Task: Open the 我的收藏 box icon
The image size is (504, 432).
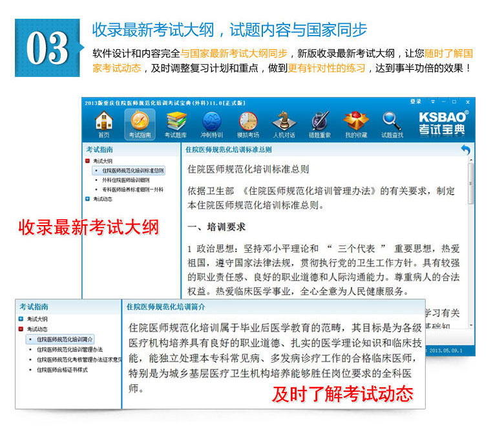Action: 356,124
